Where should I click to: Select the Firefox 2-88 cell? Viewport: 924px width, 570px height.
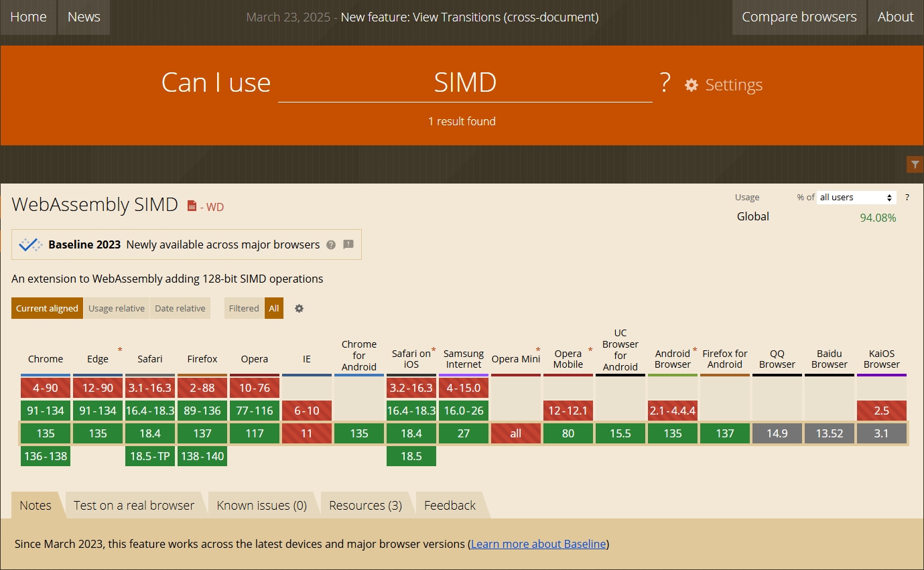coord(202,388)
